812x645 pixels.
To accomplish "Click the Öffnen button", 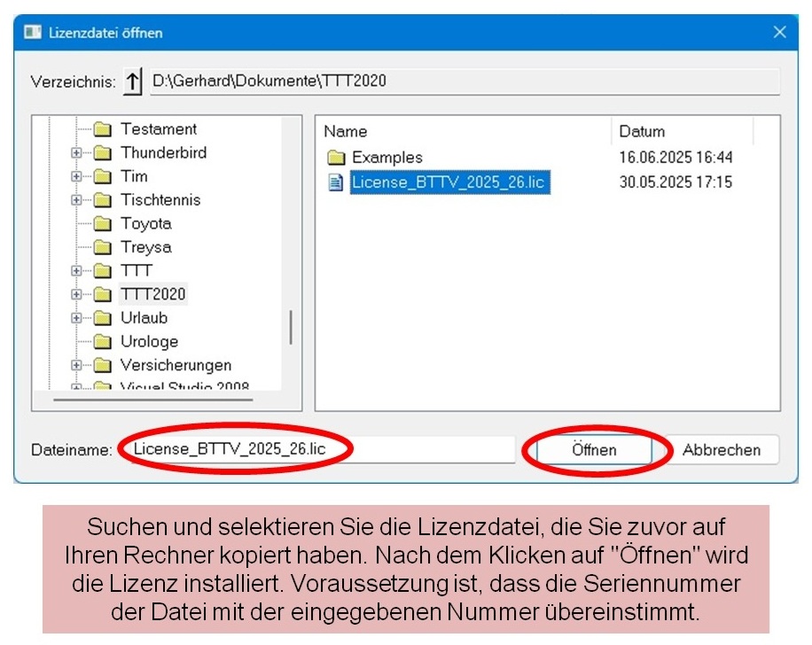I will tap(594, 450).
